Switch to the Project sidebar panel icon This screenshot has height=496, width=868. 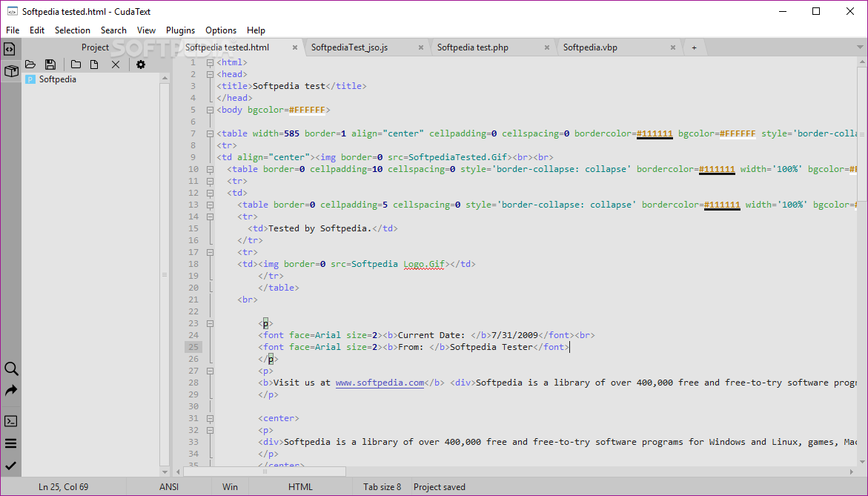[11, 71]
